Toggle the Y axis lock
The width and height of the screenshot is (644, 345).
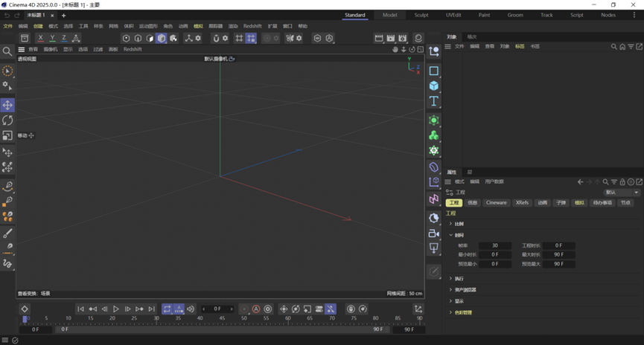coord(52,38)
